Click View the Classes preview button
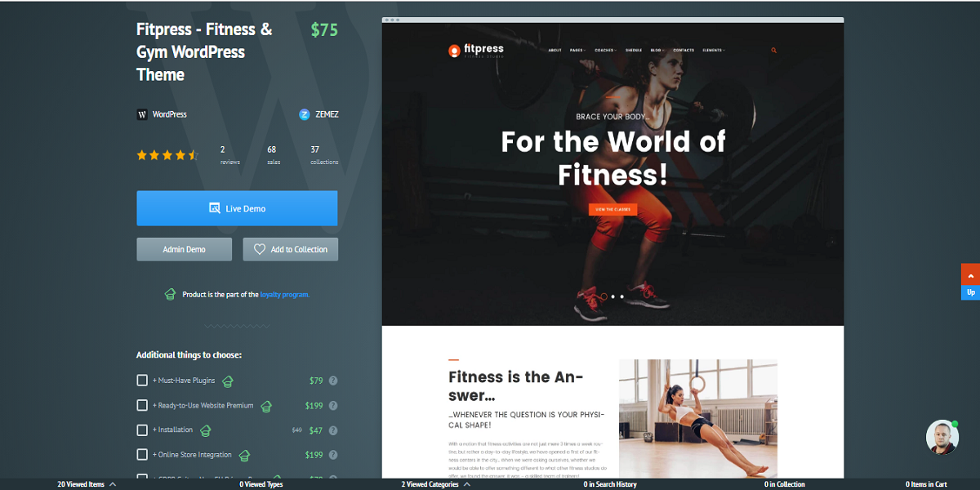 pos(612,210)
